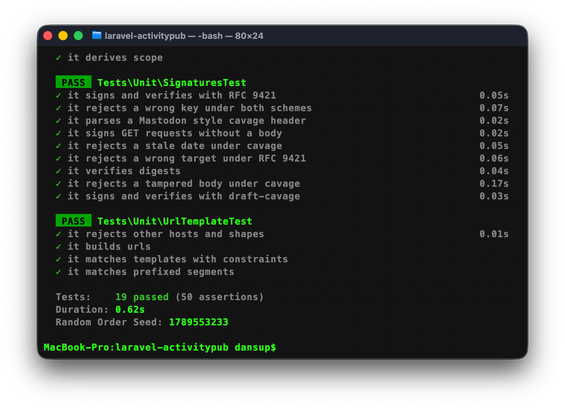Click the yellow minimize window button
Viewport: 565px width, 408px height.
(x=63, y=36)
